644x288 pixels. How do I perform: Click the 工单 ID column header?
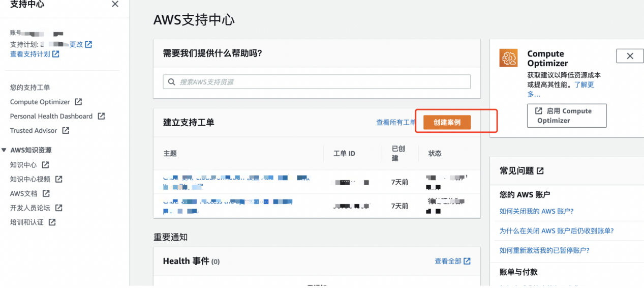344,153
